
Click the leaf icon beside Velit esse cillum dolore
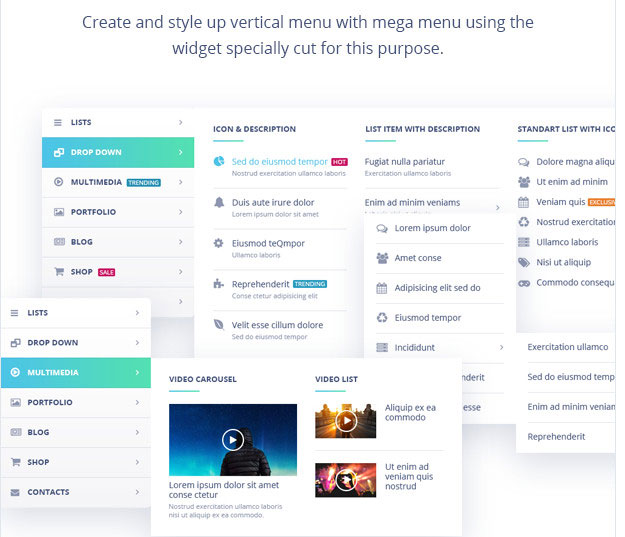click(x=219, y=324)
